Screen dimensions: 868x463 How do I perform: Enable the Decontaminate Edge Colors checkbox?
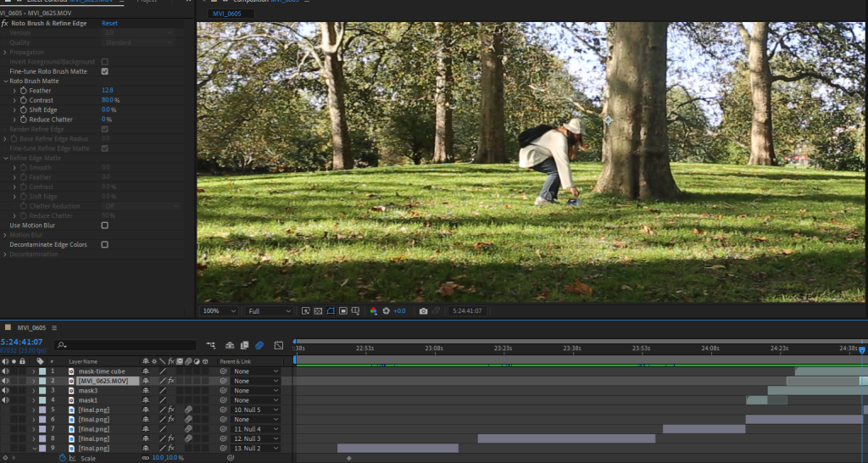click(x=104, y=244)
